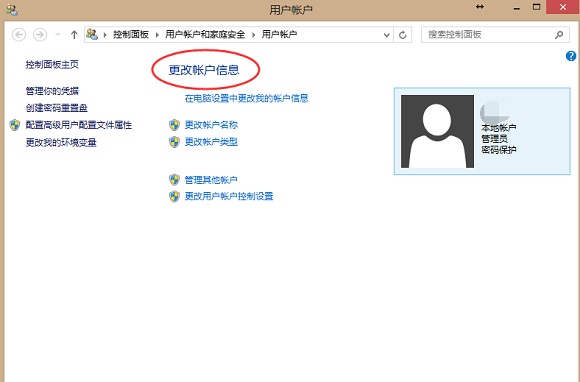Viewport: 580px width, 382px height.
Task: Open 管理你的凭据 link
Action: [52, 91]
